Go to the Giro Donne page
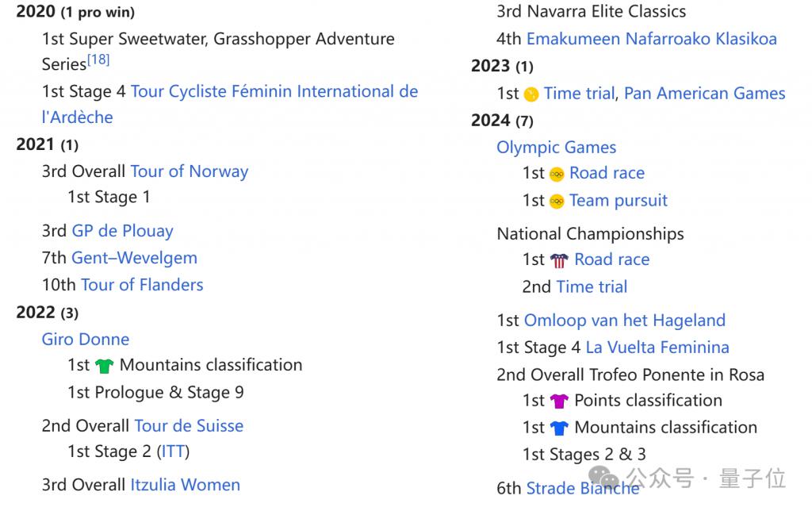Image resolution: width=812 pixels, height=511 pixels. coord(85,340)
